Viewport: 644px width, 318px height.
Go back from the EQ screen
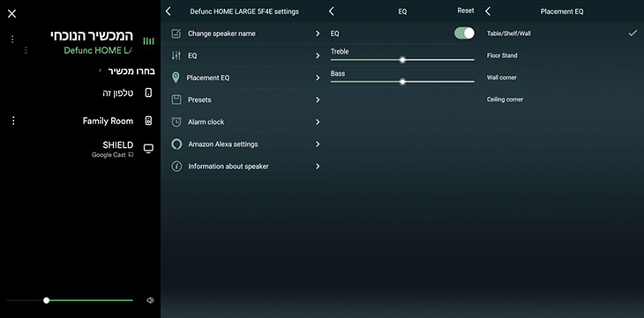point(332,11)
